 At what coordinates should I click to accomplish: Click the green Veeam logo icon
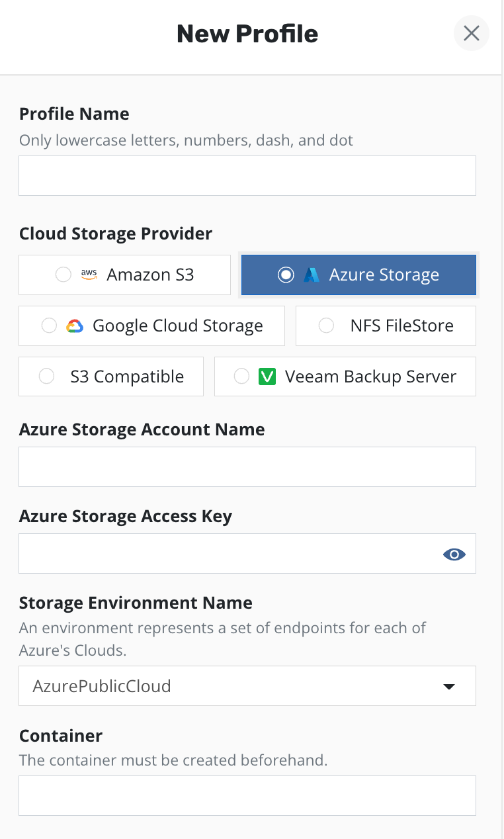267,376
